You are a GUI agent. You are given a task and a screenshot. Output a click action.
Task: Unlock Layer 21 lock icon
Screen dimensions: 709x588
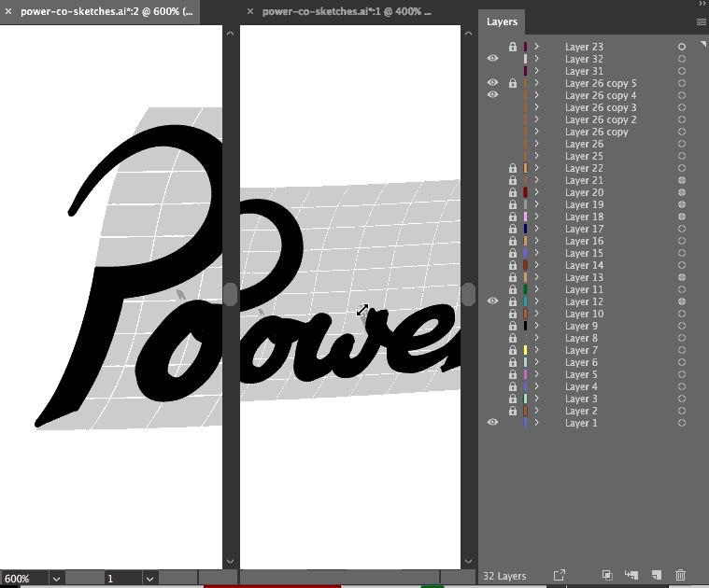(512, 180)
